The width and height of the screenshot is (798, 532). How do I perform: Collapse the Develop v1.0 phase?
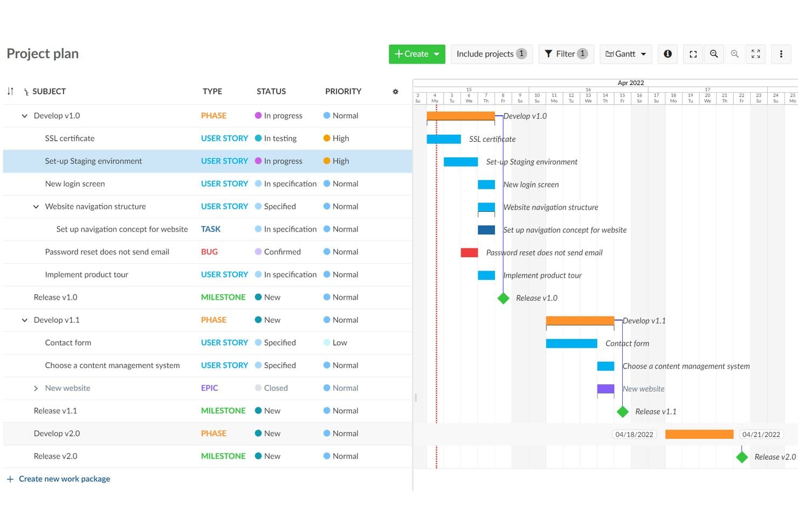pyautogui.click(x=24, y=116)
